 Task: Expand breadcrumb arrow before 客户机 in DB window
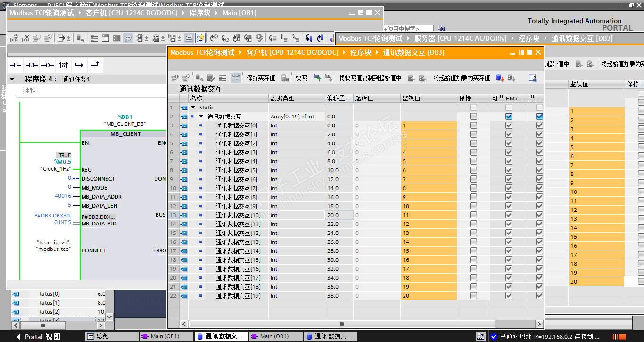coord(240,52)
